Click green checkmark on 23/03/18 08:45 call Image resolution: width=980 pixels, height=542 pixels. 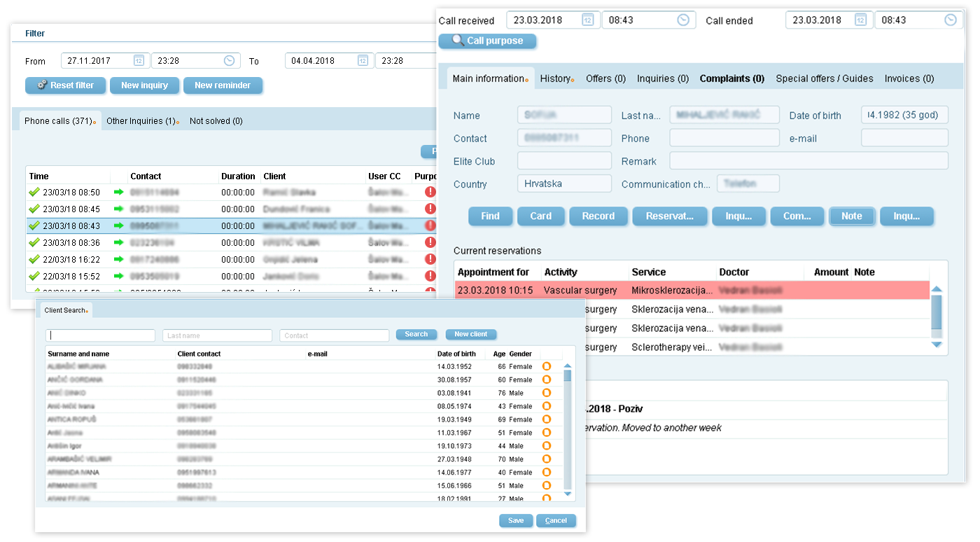(34, 209)
